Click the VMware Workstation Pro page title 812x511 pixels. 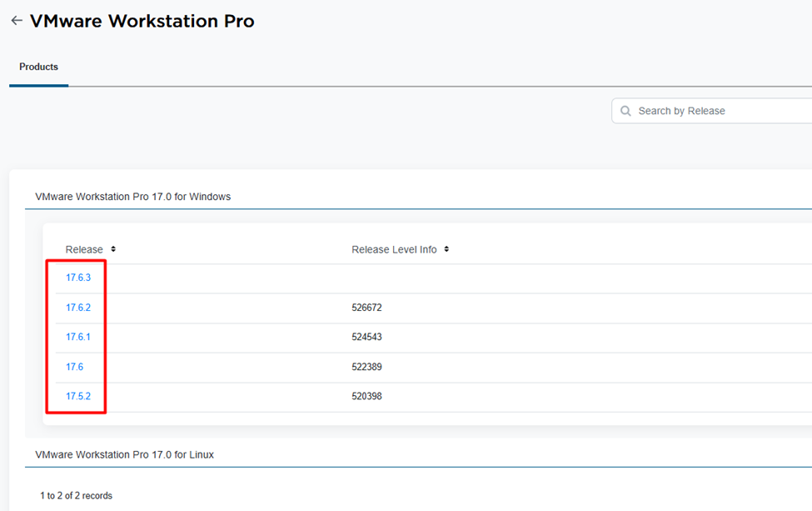pos(142,21)
